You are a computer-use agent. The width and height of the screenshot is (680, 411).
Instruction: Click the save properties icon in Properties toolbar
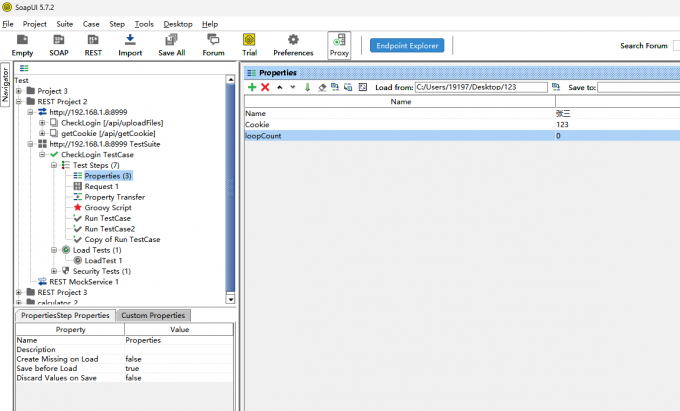pos(348,87)
